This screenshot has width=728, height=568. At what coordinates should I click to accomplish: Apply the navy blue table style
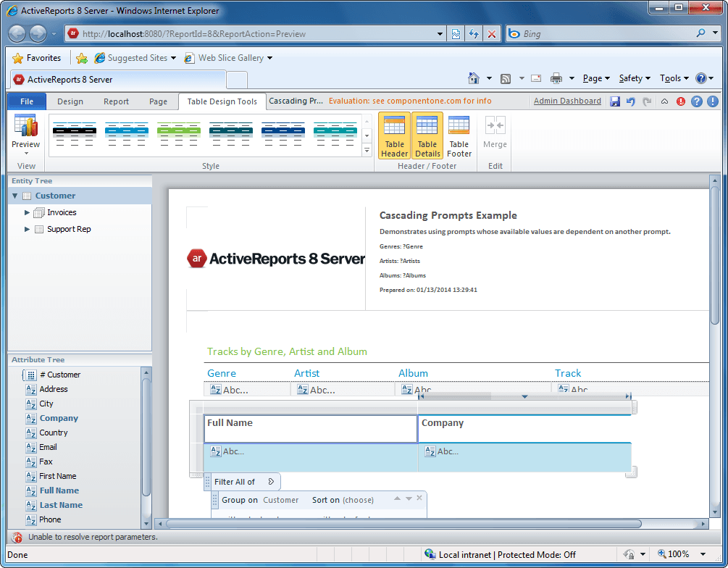[283, 135]
